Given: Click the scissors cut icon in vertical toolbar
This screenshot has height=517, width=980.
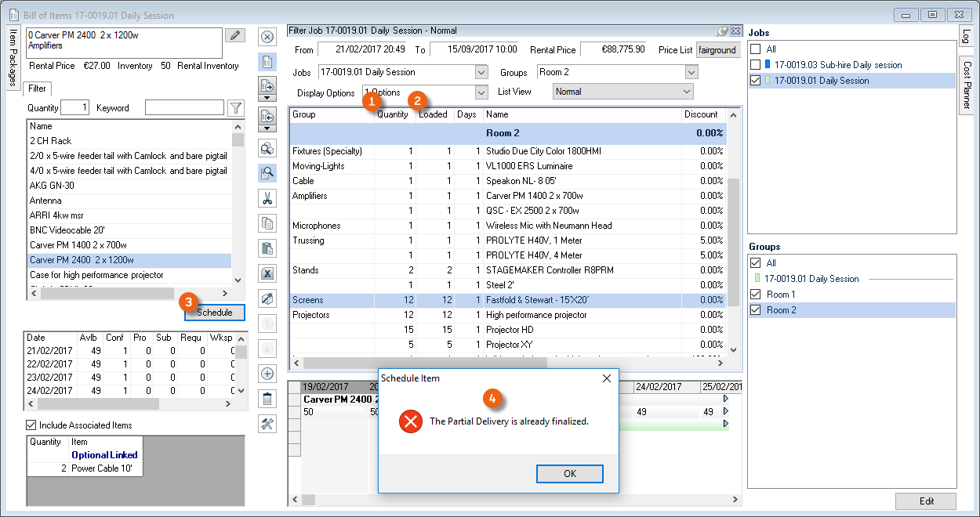Looking at the screenshot, I should pyautogui.click(x=267, y=199).
